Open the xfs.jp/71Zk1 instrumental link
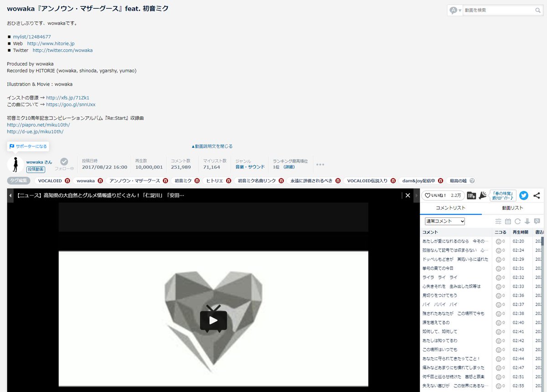 (67, 98)
